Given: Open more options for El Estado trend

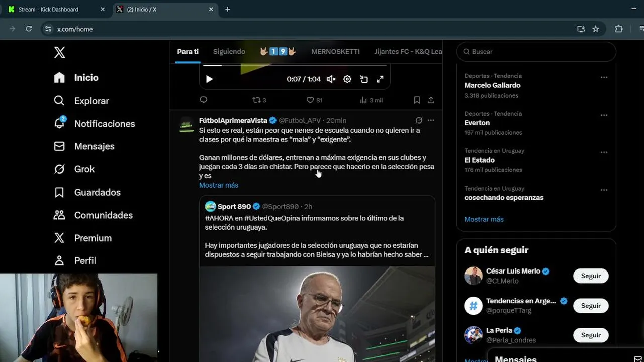Looking at the screenshot, I should pyautogui.click(x=604, y=152).
